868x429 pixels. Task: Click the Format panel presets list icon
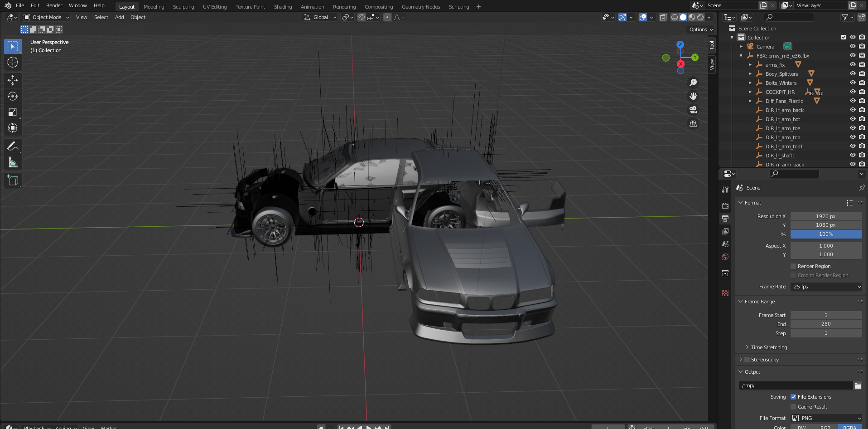850,203
